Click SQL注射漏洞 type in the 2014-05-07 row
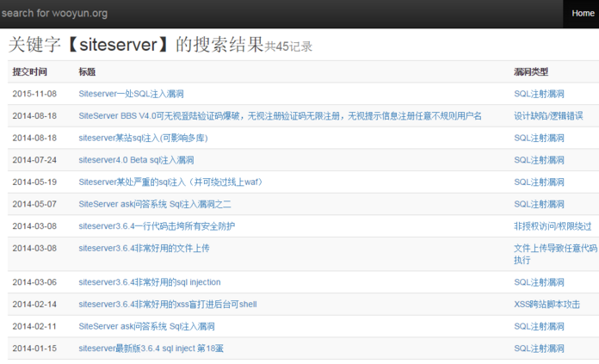The width and height of the screenshot is (599, 364). 539,204
